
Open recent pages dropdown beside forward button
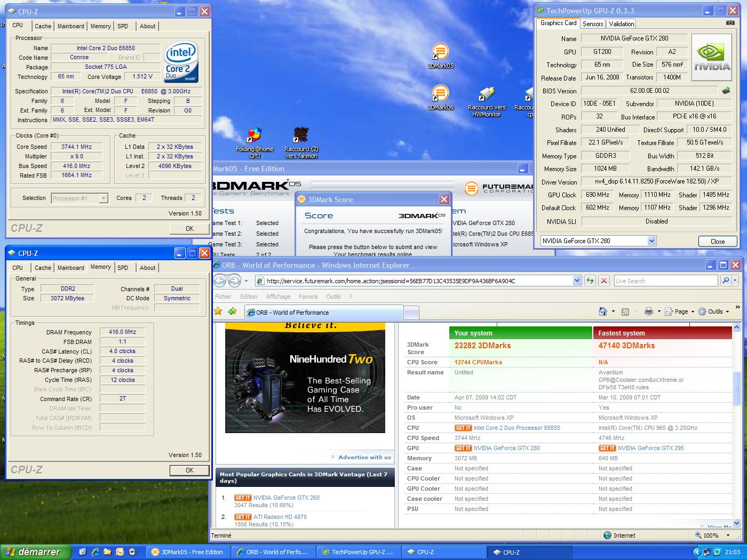(x=246, y=281)
